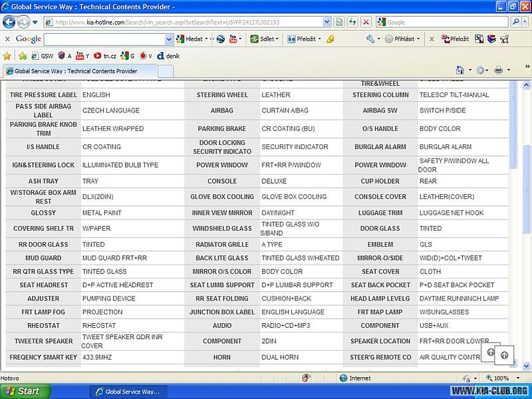Click the Print icon in command bar

(x=498, y=70)
